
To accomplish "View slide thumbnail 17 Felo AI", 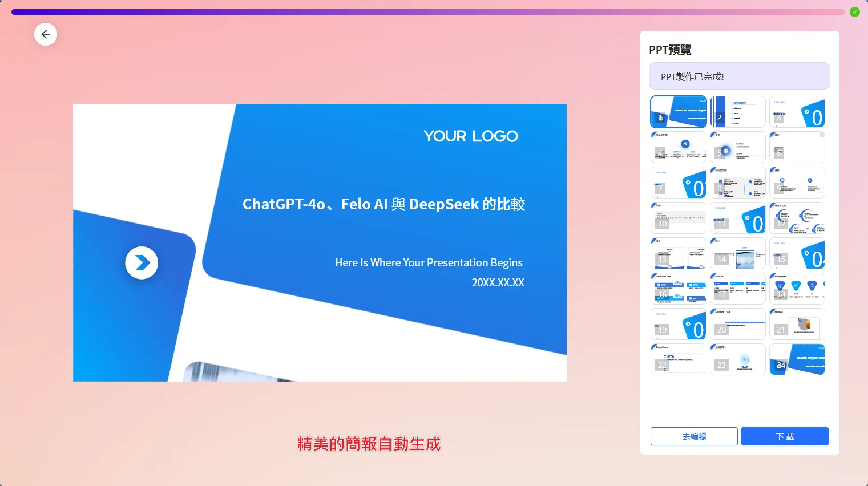I will tap(738, 289).
